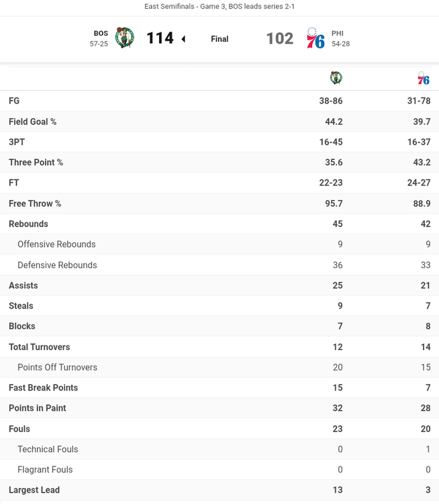Click the winner arrow beside score 114

coord(183,39)
